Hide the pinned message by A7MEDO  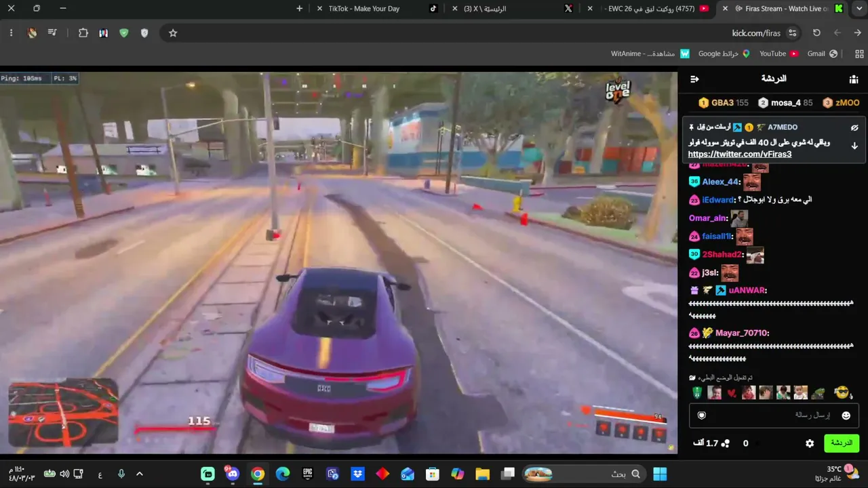coord(854,127)
